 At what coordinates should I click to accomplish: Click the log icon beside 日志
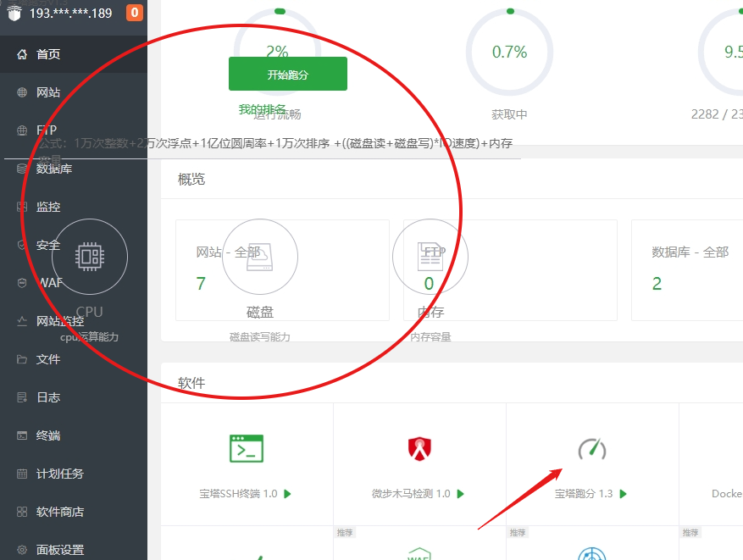22,397
